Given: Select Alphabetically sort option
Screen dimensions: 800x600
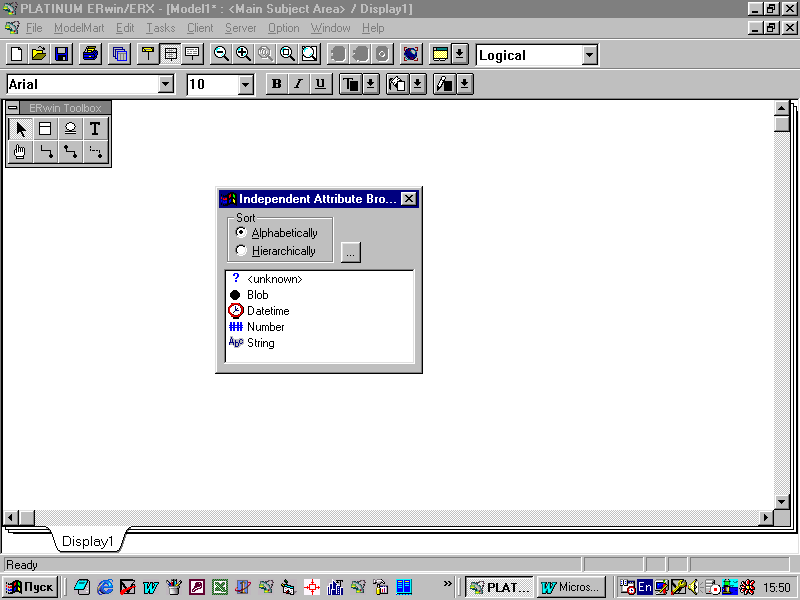Looking at the screenshot, I should pyautogui.click(x=277, y=233).
